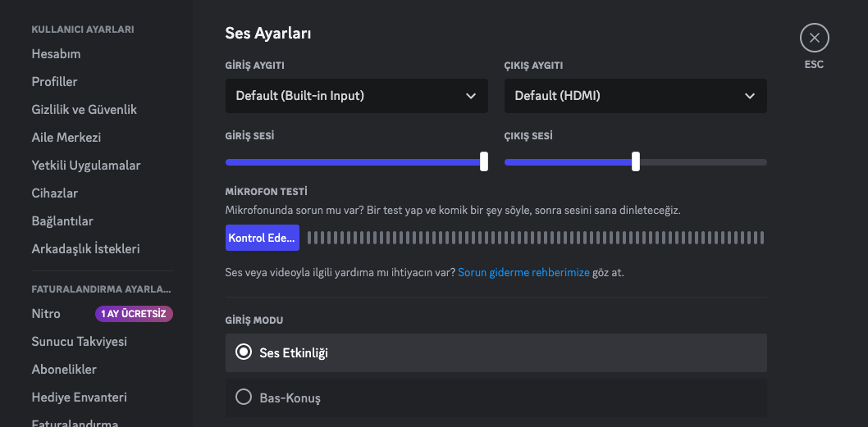Open the Giriş Aygıtı dropdown
The width and height of the screenshot is (868, 427).
(356, 96)
